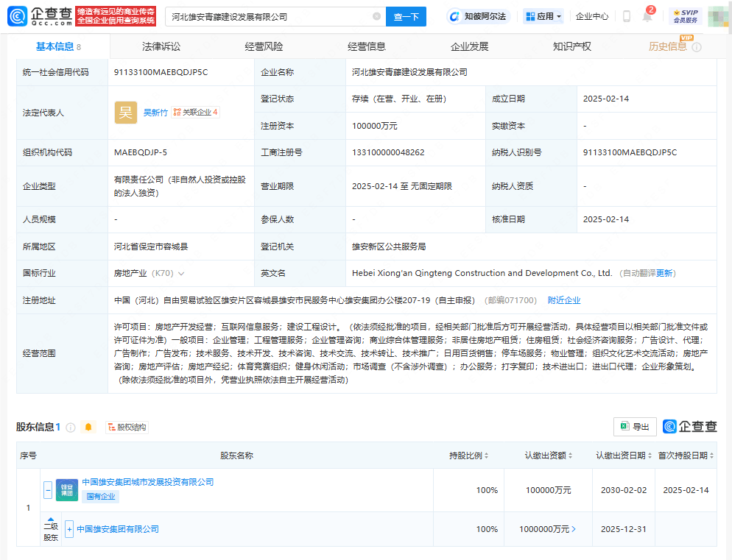Collapse the 中国雄安集团城市发展投资 shareholder row

[48, 489]
